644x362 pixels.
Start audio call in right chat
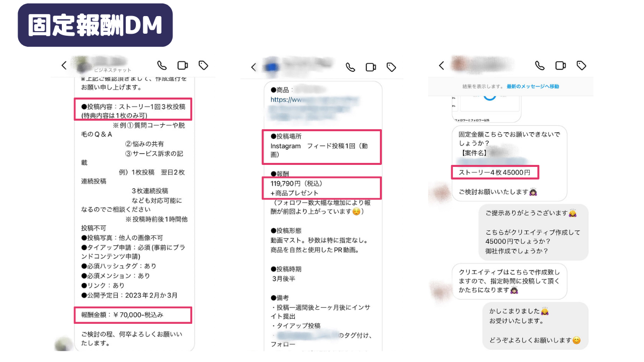pos(540,65)
